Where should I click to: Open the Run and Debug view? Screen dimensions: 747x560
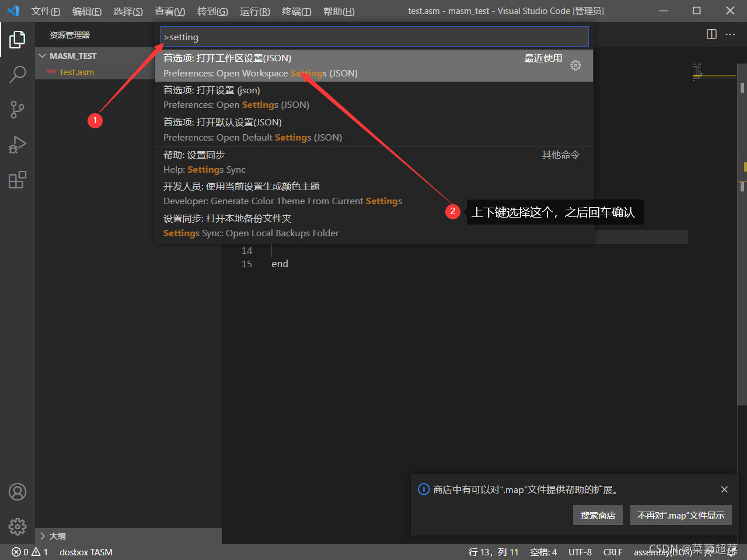[18, 145]
